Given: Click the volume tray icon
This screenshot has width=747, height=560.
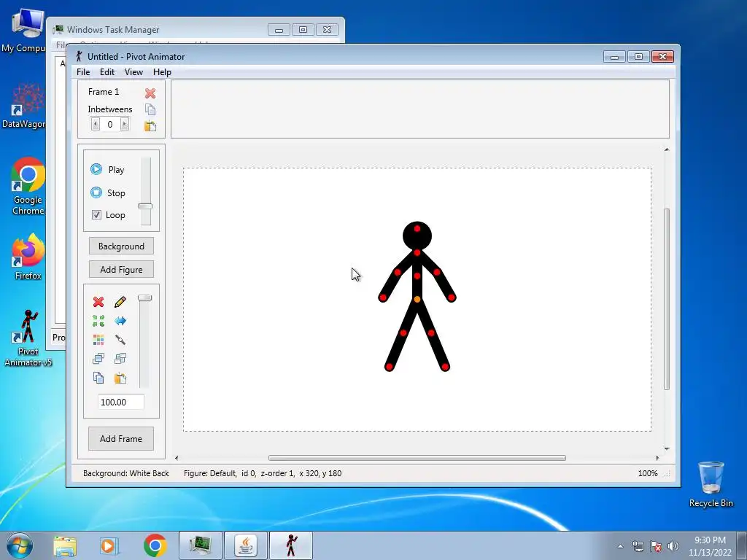Looking at the screenshot, I should click(x=673, y=546).
